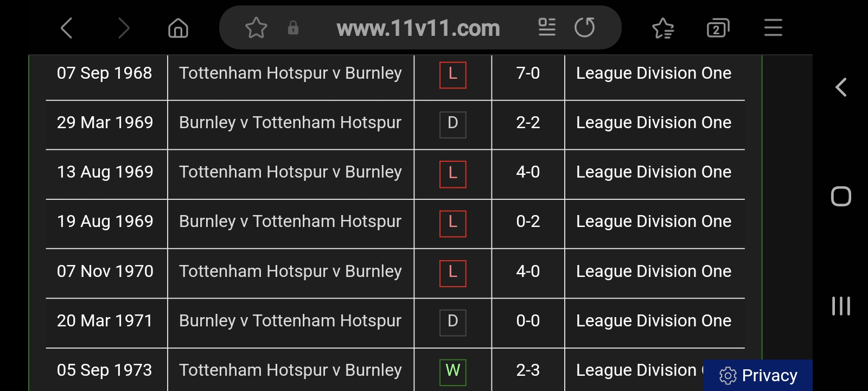Click the W result badge for 05 Sep 1973
This screenshot has width=868, height=391.
[x=452, y=371]
